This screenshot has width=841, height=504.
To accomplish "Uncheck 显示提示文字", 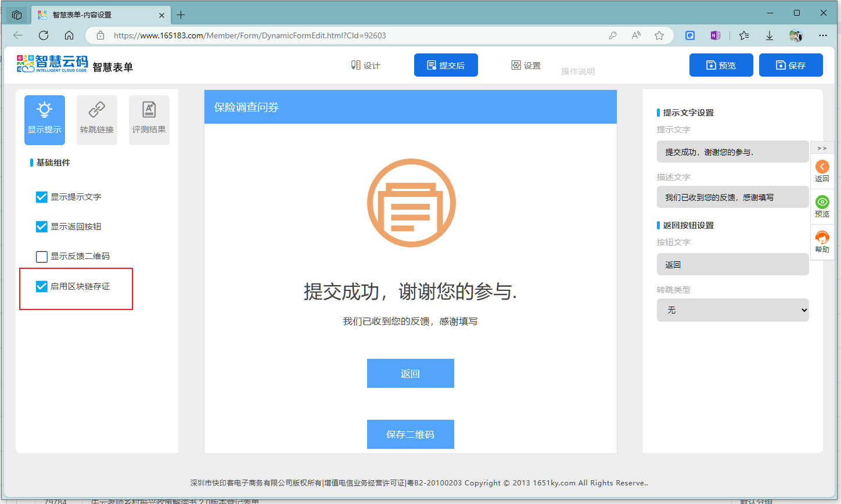I will point(41,197).
